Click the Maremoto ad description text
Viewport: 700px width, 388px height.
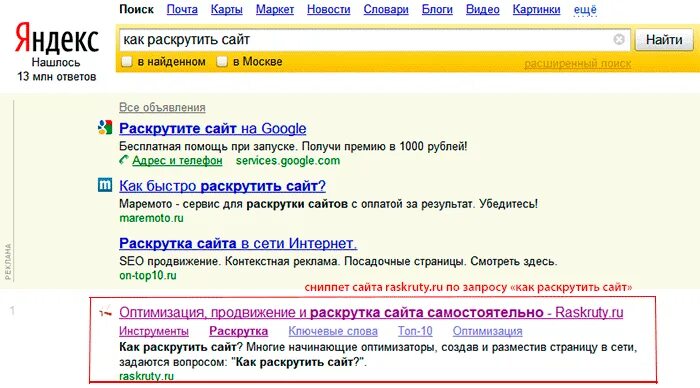pyautogui.click(x=329, y=204)
